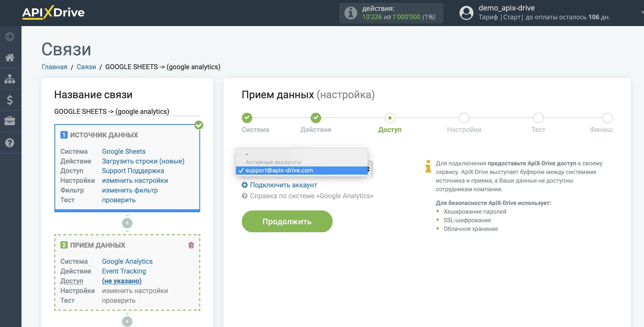Image resolution: width=644 pixels, height=327 pixels.
Task: Open Google Sheets system link
Action: tap(123, 151)
